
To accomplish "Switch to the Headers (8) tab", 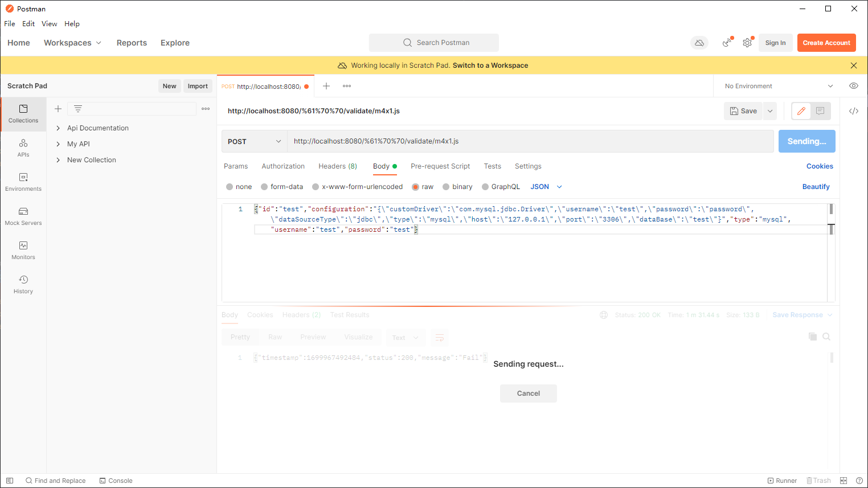I will 338,166.
